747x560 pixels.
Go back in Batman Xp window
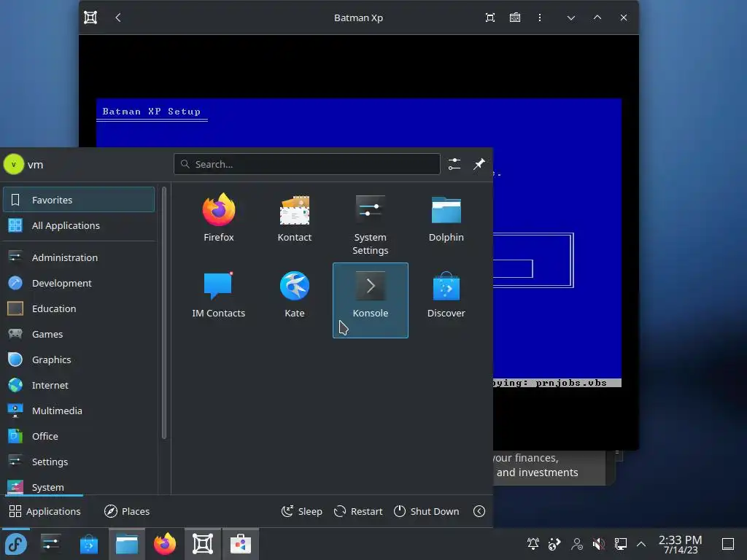[118, 17]
